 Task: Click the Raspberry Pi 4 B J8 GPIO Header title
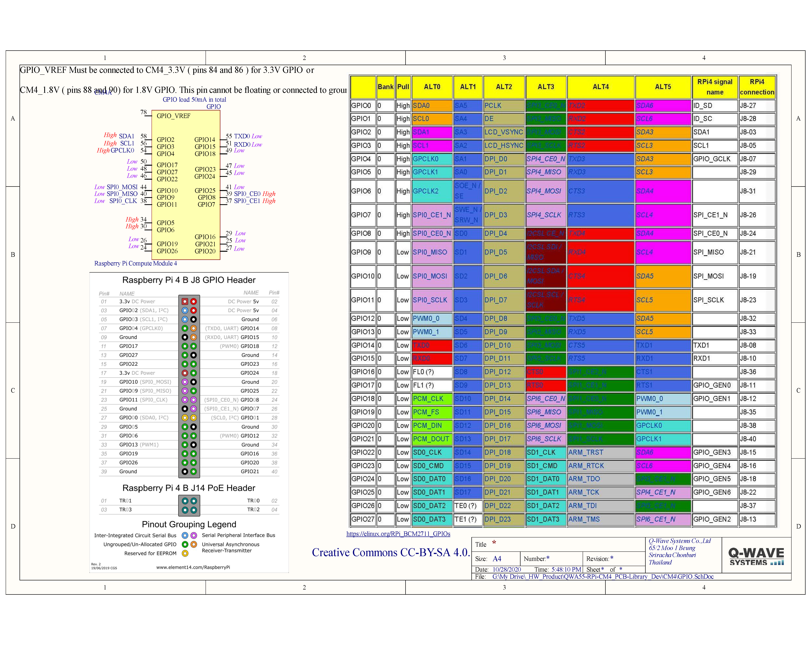(x=189, y=280)
